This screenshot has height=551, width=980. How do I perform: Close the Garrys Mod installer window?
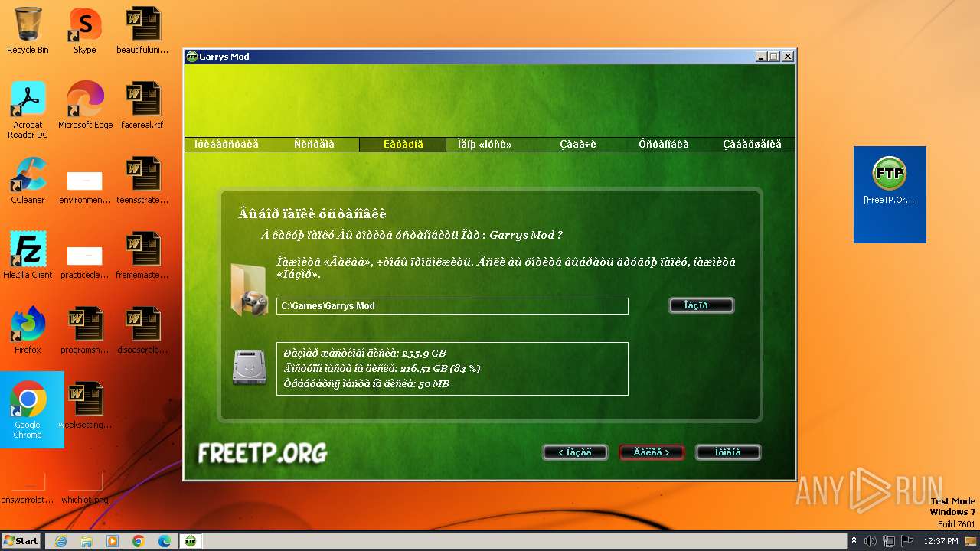pos(787,57)
